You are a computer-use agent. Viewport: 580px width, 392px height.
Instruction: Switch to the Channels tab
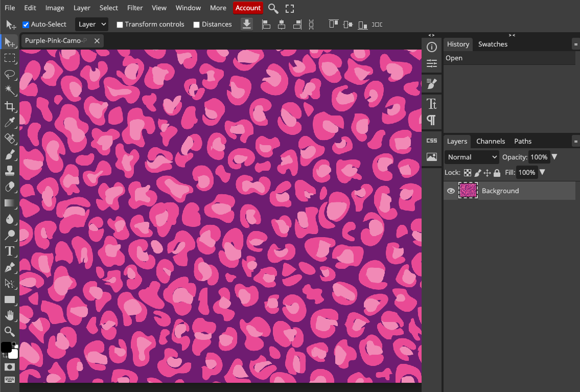tap(491, 141)
